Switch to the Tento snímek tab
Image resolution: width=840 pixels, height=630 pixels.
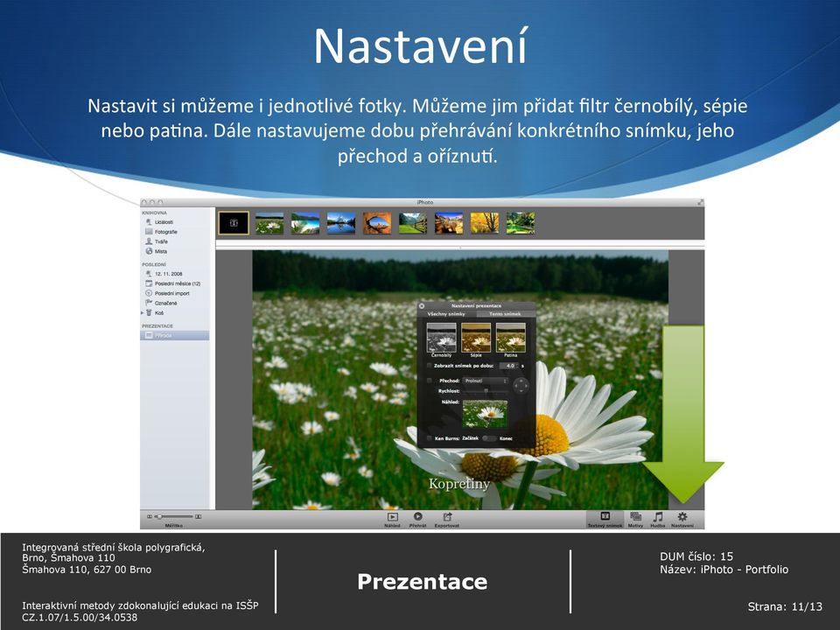pyautogui.click(x=505, y=314)
